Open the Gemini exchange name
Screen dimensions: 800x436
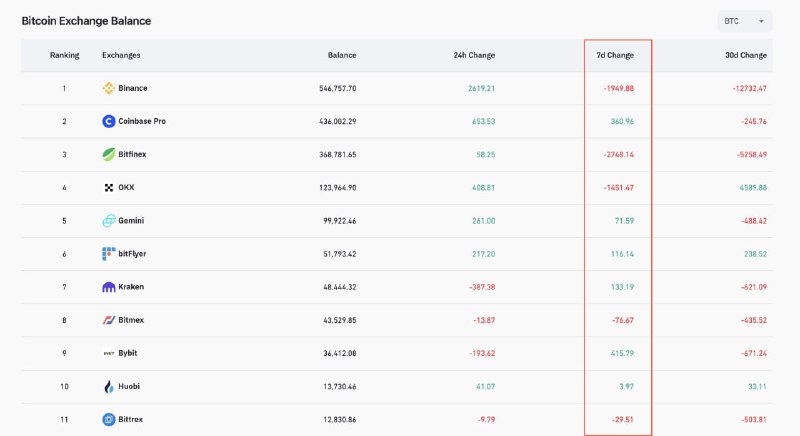131,221
